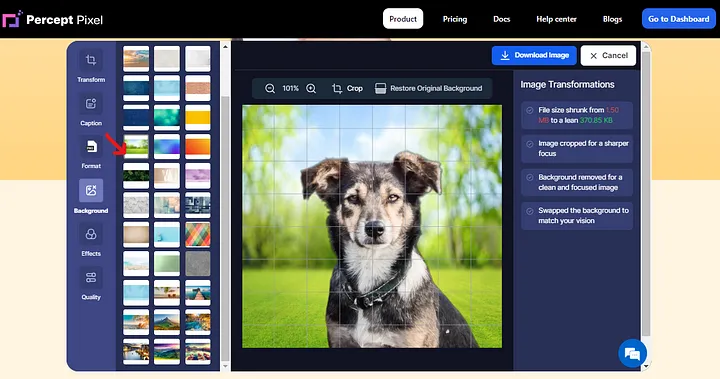Choose the colorful plaid pattern background

tap(198, 234)
